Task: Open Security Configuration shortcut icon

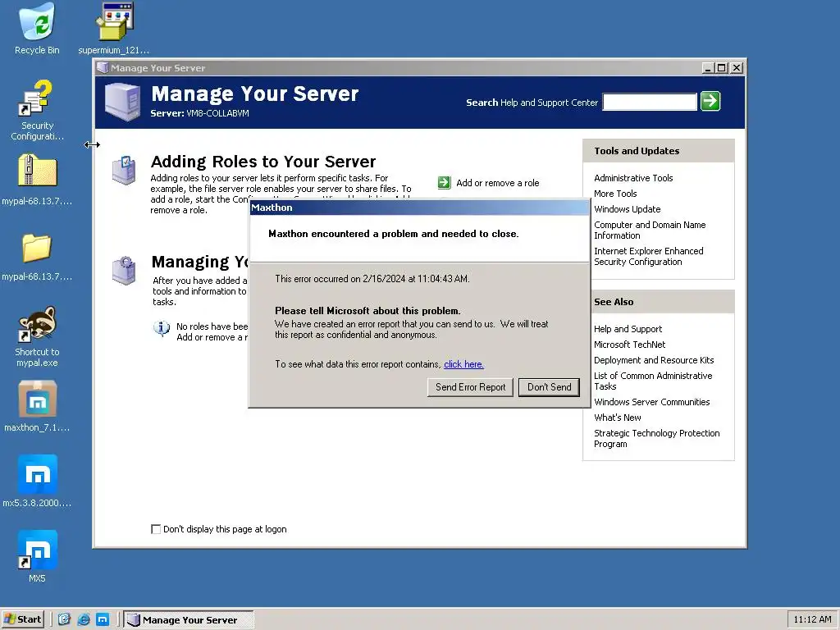Action: tap(36, 98)
